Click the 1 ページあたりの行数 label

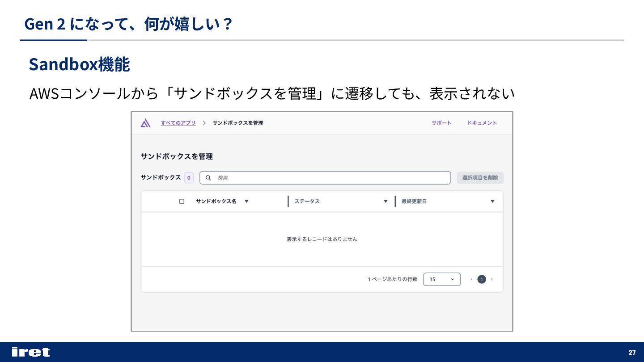(393, 279)
